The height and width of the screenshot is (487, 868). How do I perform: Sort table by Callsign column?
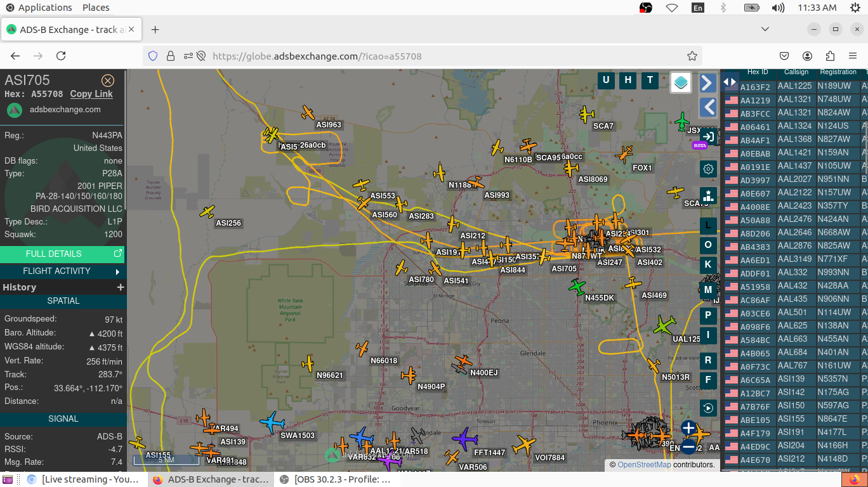click(796, 72)
